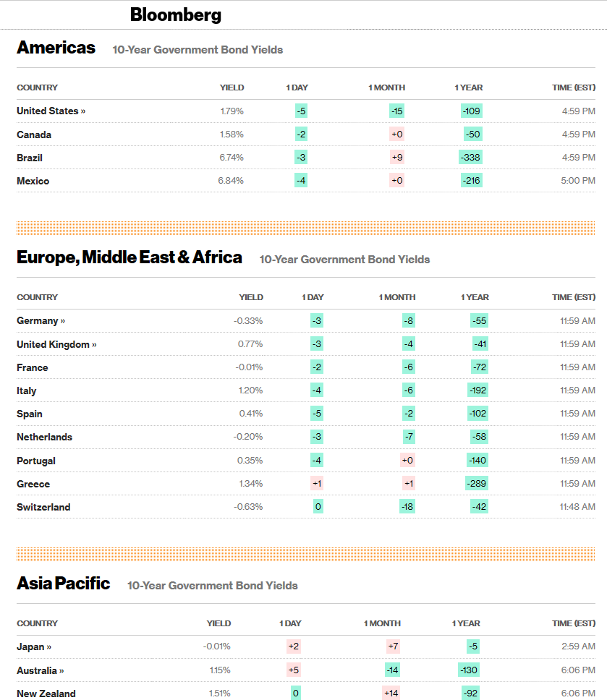Select the Europe, Middle East & Africa heading
Viewport: 607px width, 700px height.
tap(129, 257)
